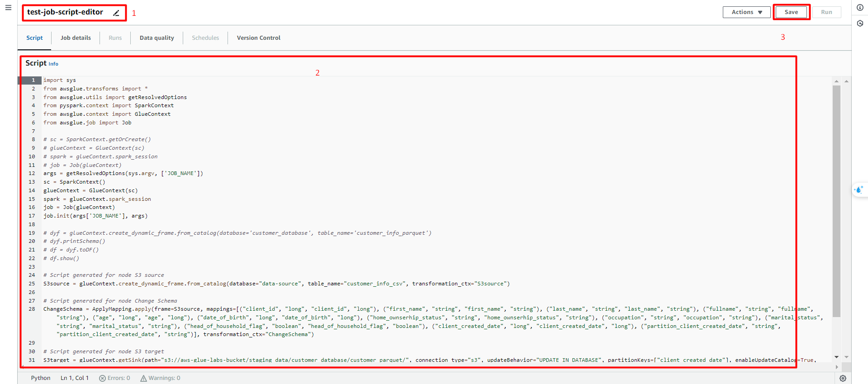
Task: Click the Warnings count indicator
Action: coord(160,378)
